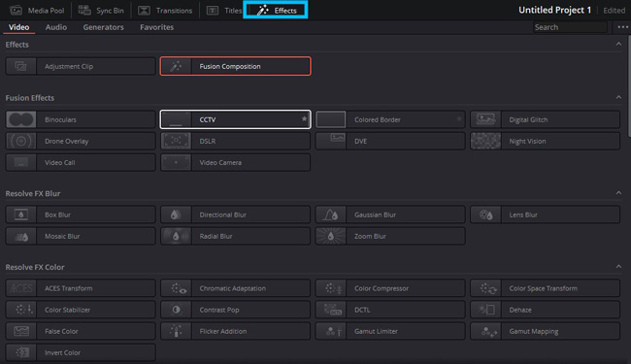The width and height of the screenshot is (631, 364).
Task: Select the Adjustment Clip effect
Action: tap(81, 66)
